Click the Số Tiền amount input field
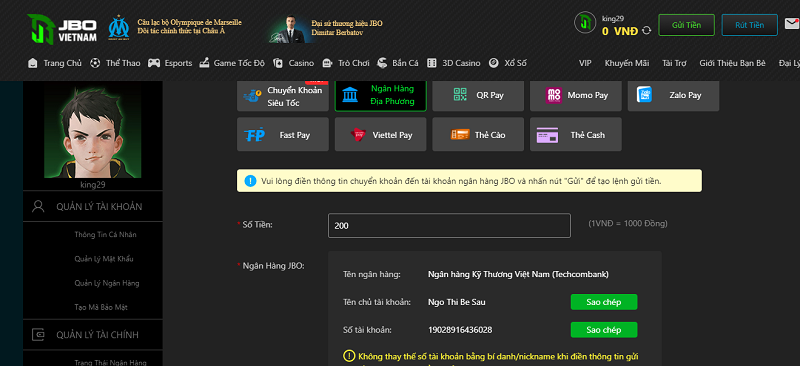The image size is (800, 366). (x=449, y=225)
